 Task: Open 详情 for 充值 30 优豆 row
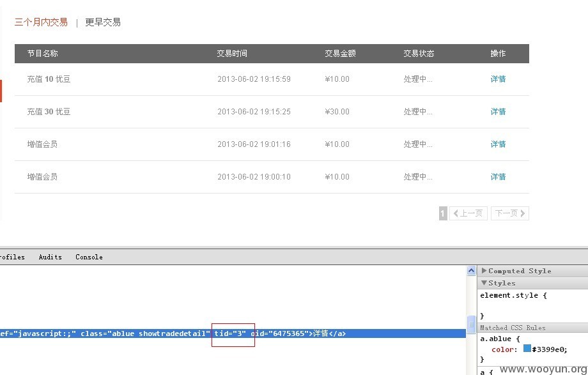tap(498, 112)
